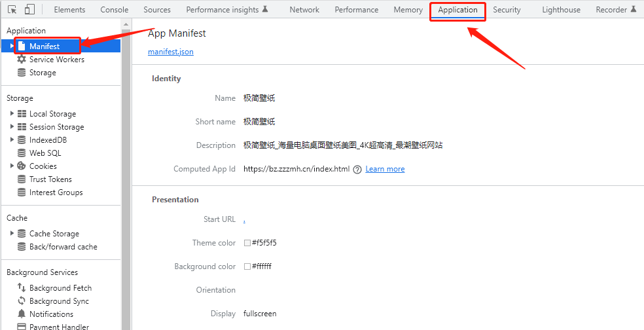Screen dimensions: 644x330
Task: Click the Identity section heading
Action: coord(166,79)
